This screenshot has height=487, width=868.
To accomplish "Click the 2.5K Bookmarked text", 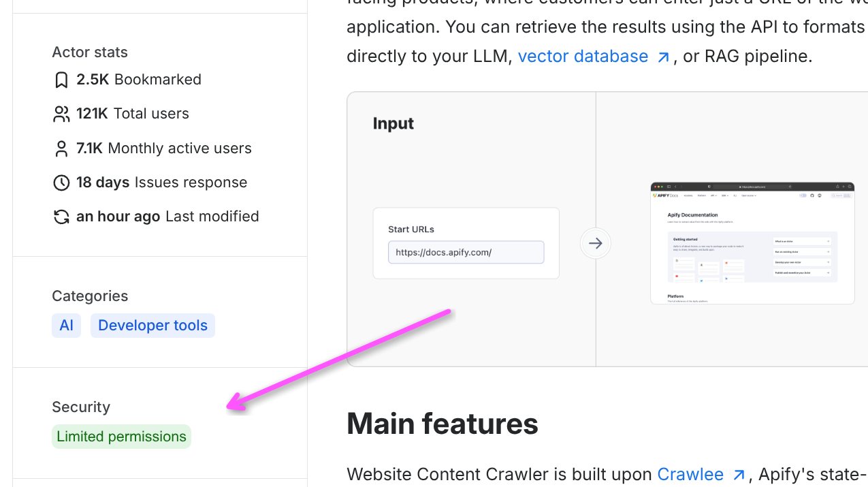I will point(139,80).
